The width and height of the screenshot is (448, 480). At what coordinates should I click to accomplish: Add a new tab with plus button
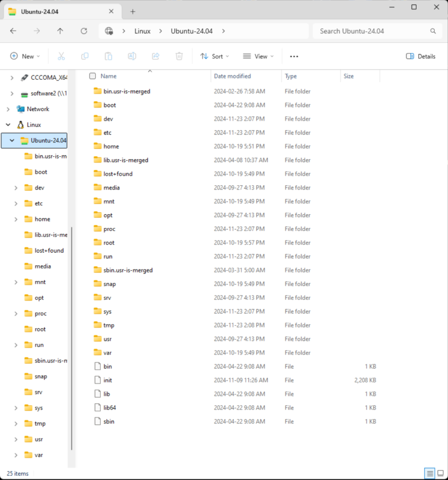133,12
